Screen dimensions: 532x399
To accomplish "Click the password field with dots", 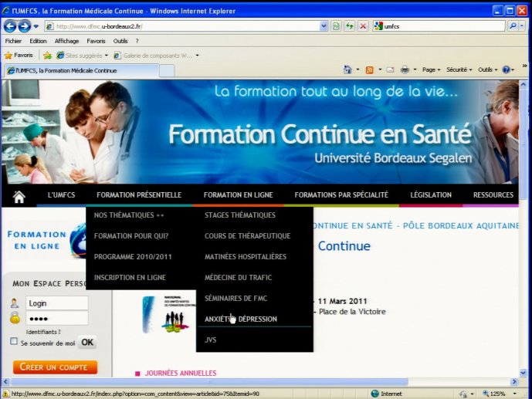I will pos(57,318).
